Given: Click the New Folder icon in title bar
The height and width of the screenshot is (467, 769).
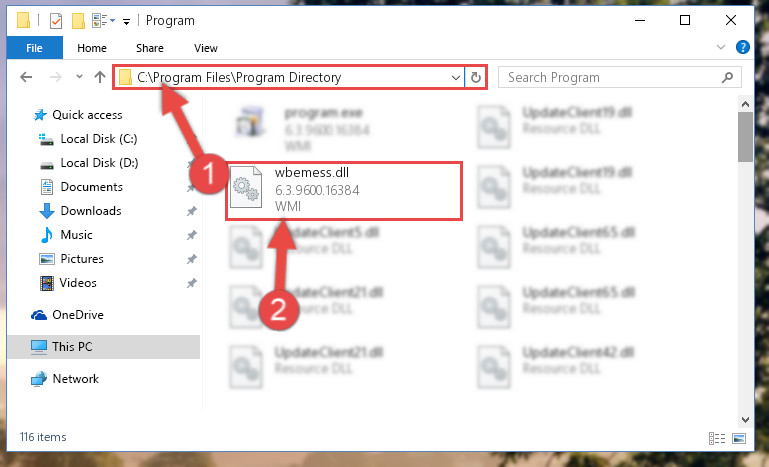Looking at the screenshot, I should [78, 21].
